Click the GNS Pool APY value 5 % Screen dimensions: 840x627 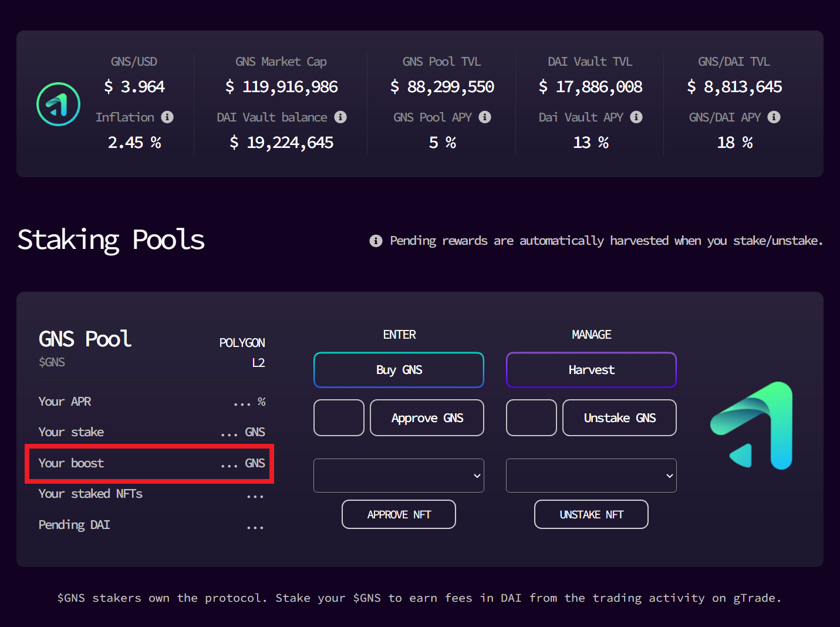(443, 143)
